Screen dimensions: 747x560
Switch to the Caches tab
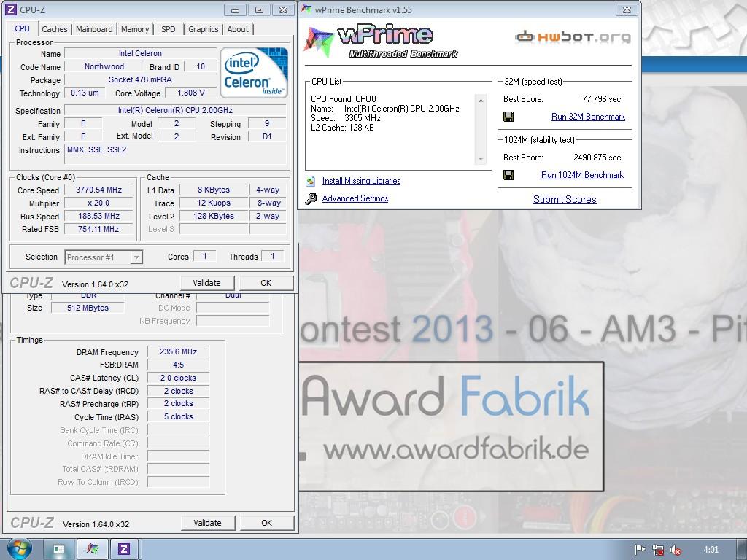click(54, 29)
